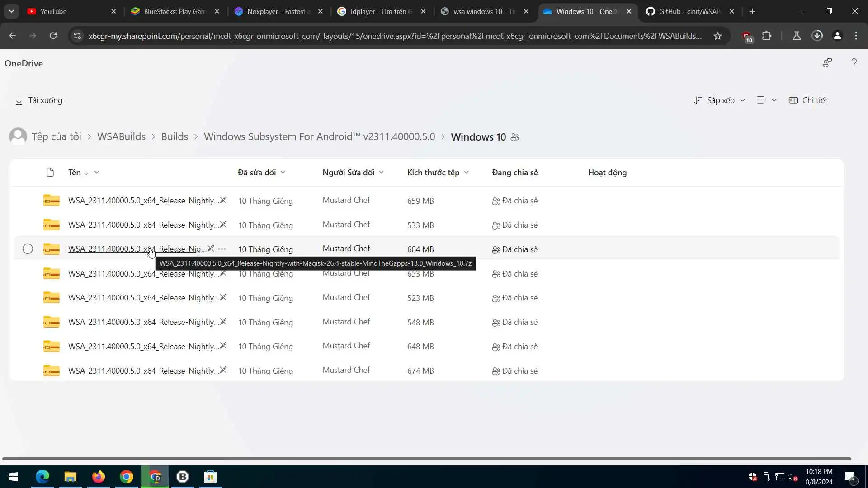Click the download arrow icon beside Tải xuống
The height and width of the screenshot is (488, 868).
click(x=19, y=100)
